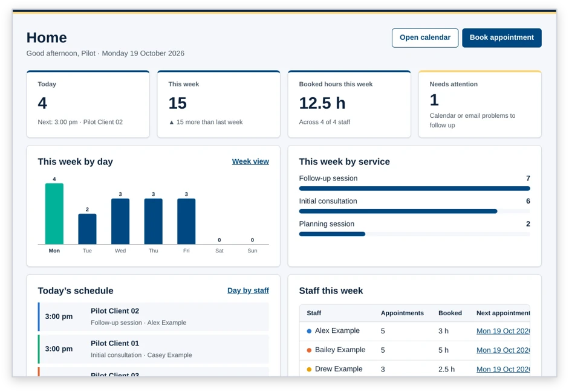This screenshot has height=392, width=569.
Task: Click the '5 h' booked value for Bailey
Action: (x=443, y=350)
